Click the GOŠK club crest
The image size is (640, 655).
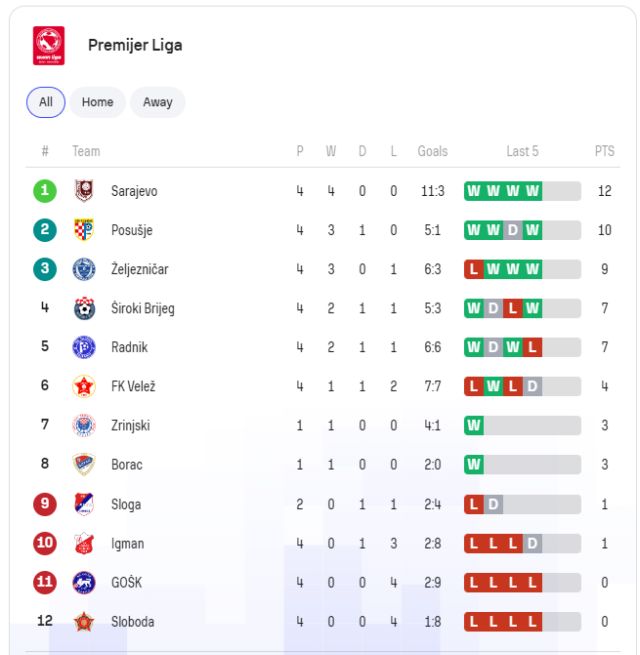tap(84, 582)
